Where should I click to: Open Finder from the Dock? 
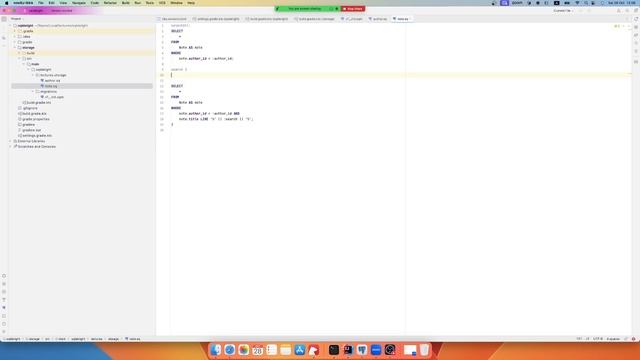pyautogui.click(x=216, y=350)
